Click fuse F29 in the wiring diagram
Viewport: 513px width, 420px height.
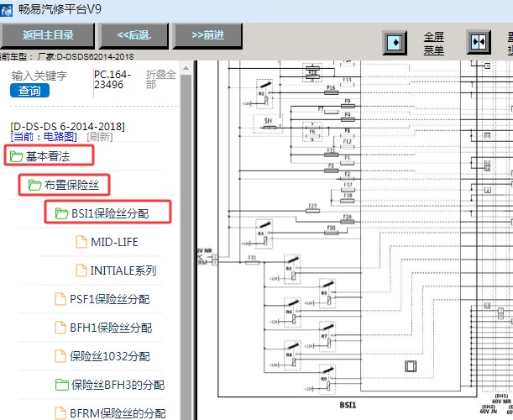(x=347, y=222)
